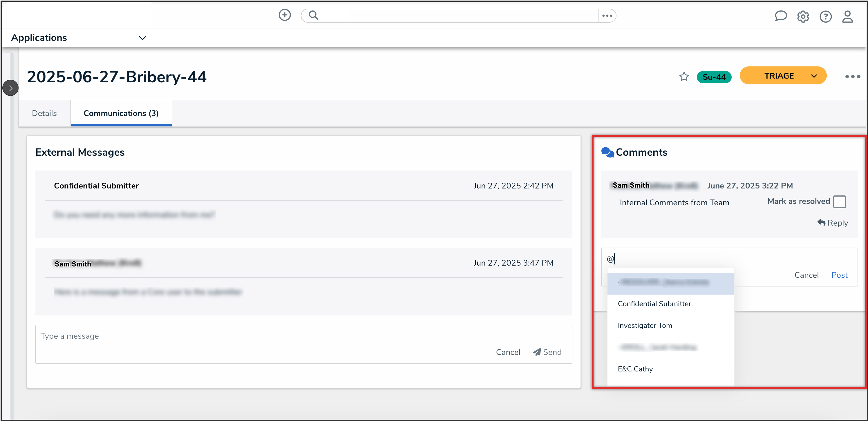The image size is (868, 421).
Task: Select the Communications (3) tab
Action: (x=121, y=113)
